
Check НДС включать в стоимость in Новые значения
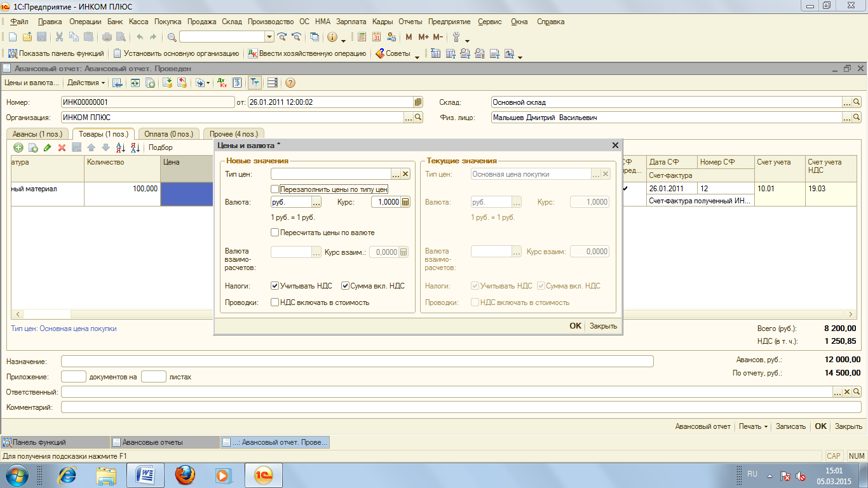click(x=275, y=302)
